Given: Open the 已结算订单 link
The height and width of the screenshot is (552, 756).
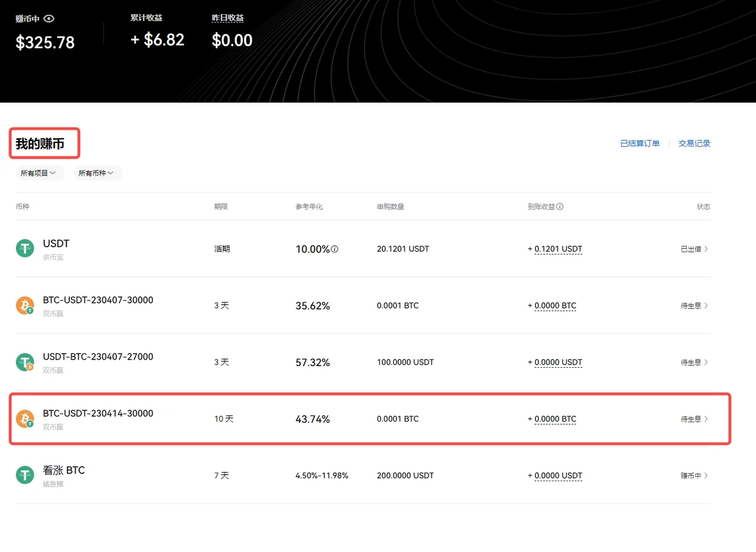Looking at the screenshot, I should pos(640,143).
